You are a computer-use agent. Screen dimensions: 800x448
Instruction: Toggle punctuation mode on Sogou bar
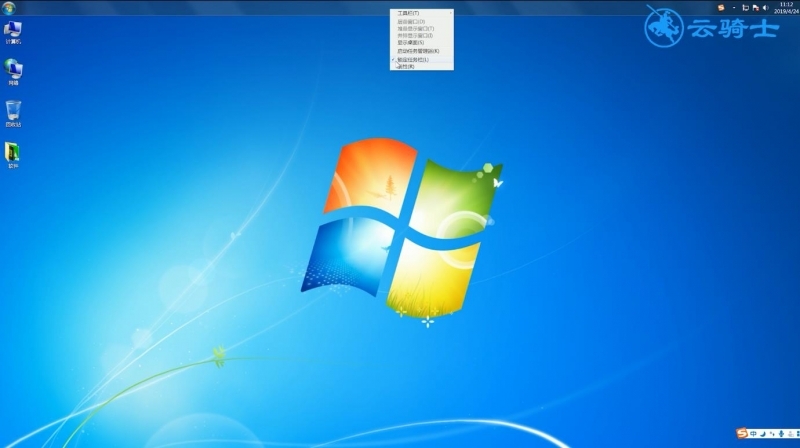pyautogui.click(x=772, y=434)
